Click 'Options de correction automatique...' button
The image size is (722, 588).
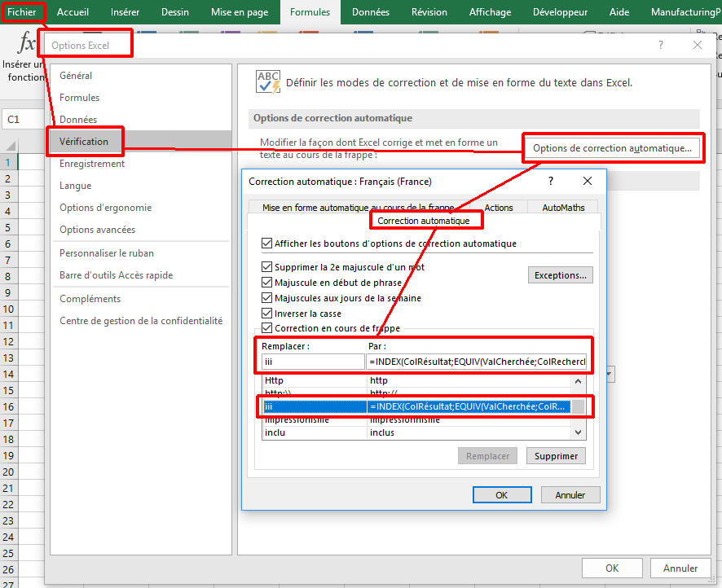[x=613, y=148]
